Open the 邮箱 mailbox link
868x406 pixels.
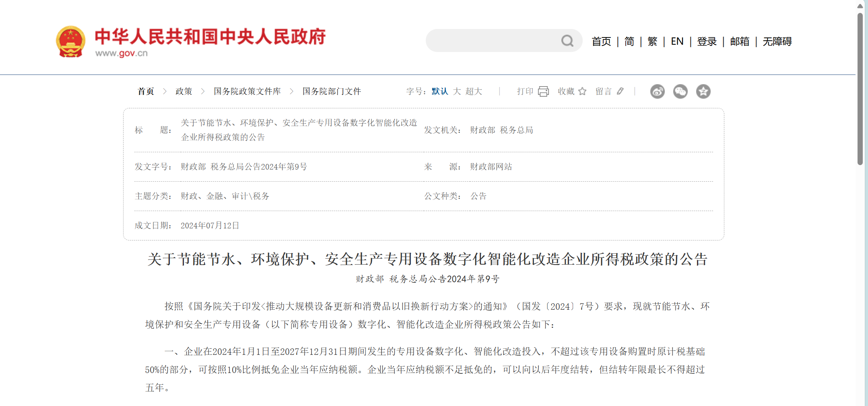tap(740, 41)
